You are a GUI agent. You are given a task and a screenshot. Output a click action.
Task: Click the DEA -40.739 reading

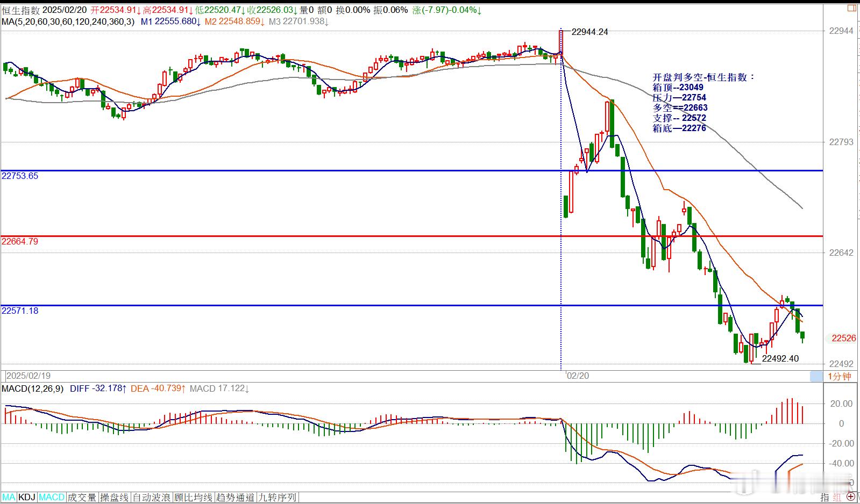click(x=159, y=388)
